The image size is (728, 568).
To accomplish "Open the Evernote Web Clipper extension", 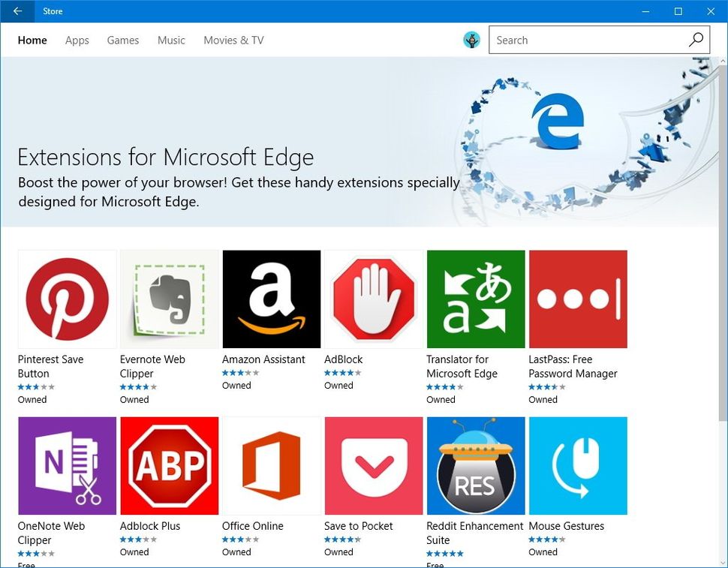I will point(169,299).
